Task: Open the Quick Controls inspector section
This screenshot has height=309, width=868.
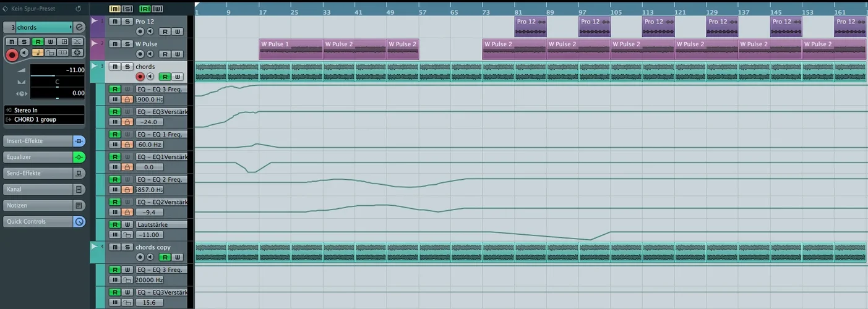Action: (37, 221)
